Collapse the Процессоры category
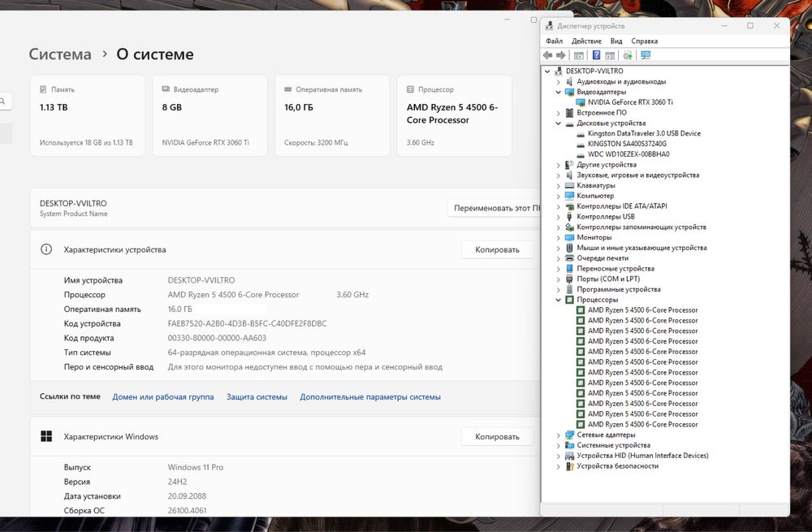Screen dimensions: 812x532 [x=558, y=300]
